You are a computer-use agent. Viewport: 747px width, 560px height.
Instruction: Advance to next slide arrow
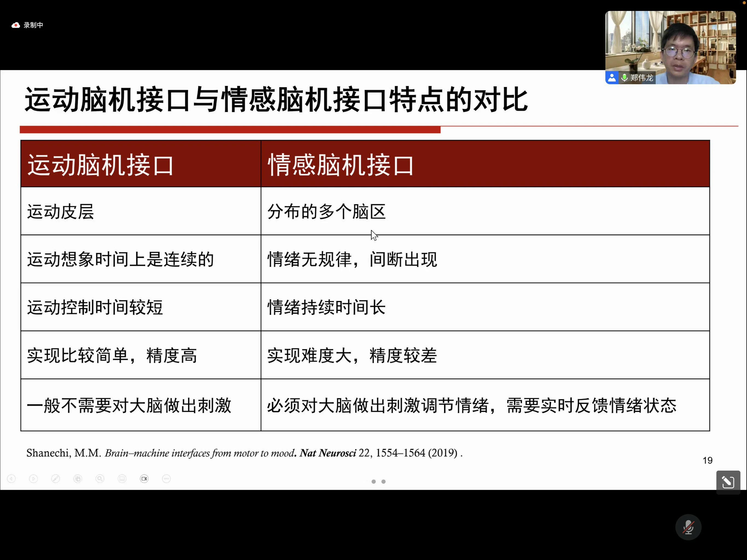tap(33, 479)
